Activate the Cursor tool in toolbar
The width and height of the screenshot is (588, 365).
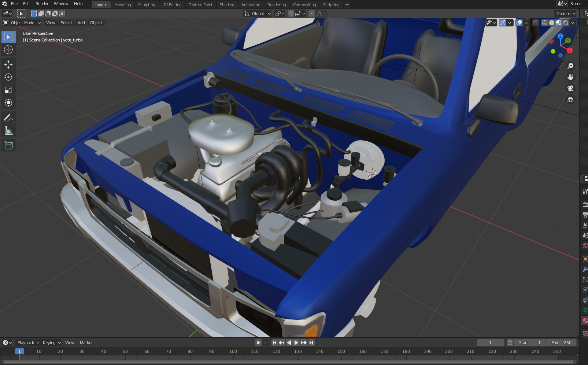pyautogui.click(x=8, y=50)
